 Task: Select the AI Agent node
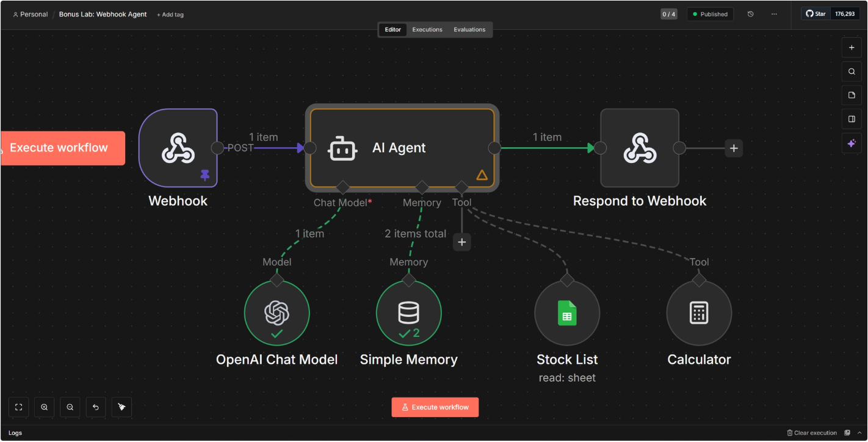click(402, 147)
